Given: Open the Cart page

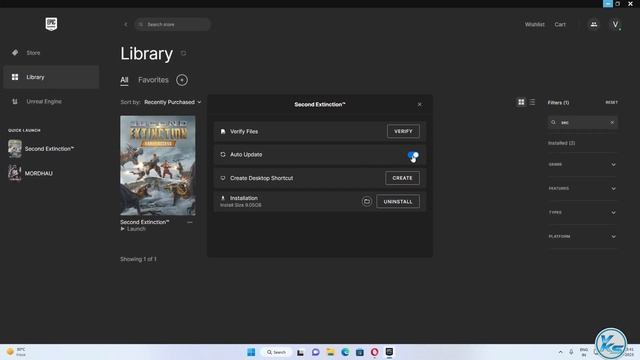Looking at the screenshot, I should [x=560, y=24].
